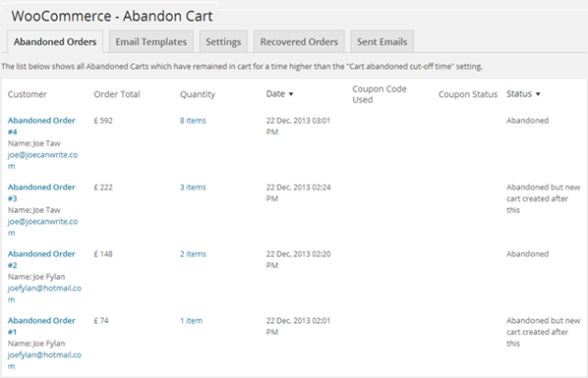Click joefylan@hotmail.com email in order #1
This screenshot has height=378, width=588.
[x=44, y=361]
